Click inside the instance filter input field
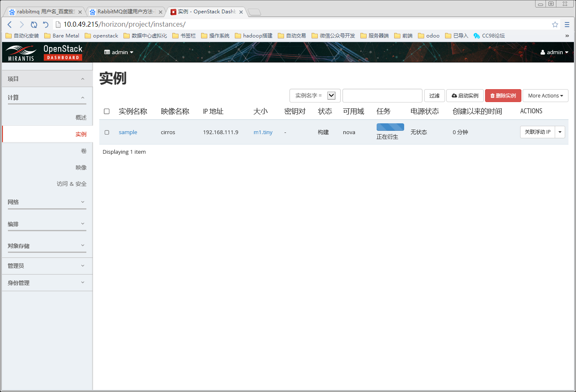576x392 pixels. [382, 95]
